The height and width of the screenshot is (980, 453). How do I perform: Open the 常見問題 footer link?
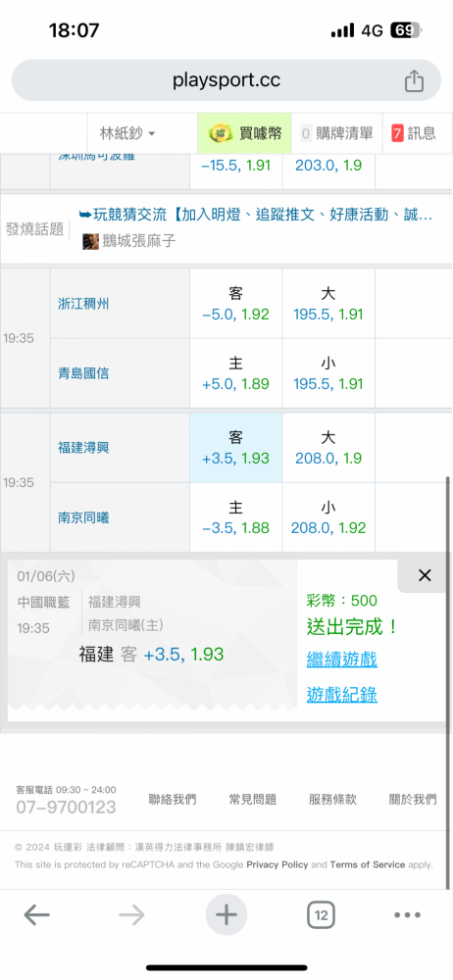tap(253, 799)
